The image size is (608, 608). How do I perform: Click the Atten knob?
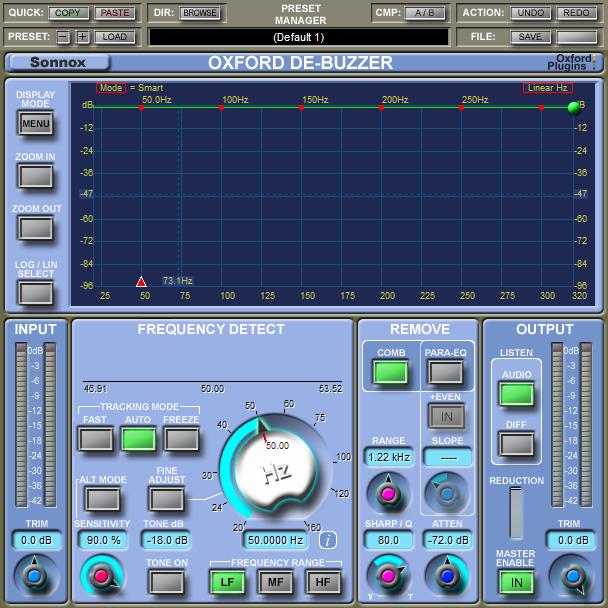447,575
